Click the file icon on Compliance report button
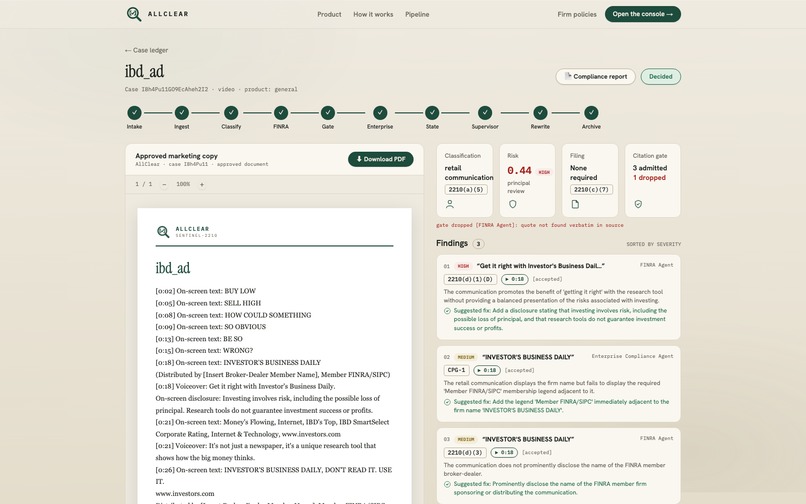The height and width of the screenshot is (504, 806). (568, 76)
